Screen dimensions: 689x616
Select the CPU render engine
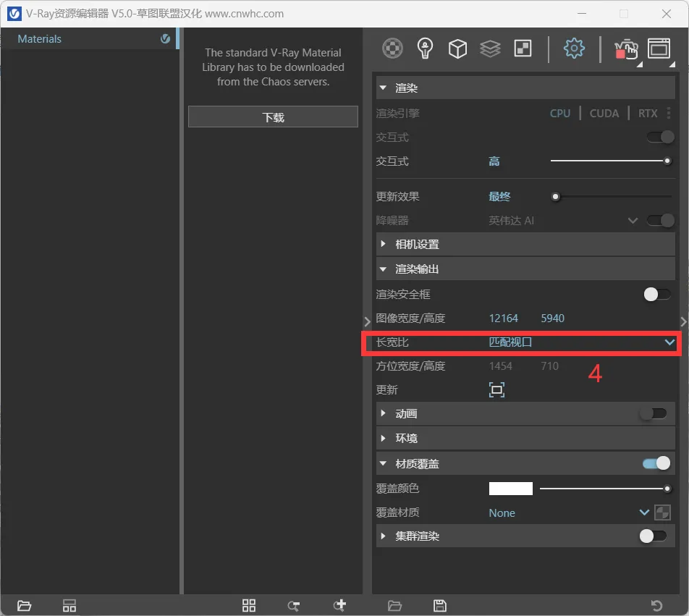(x=560, y=114)
